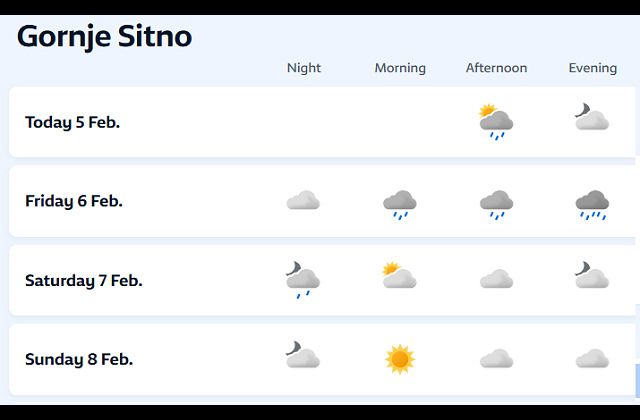Screen dimensions: 640x420
Task: Click Sunday afternoon cloudy icon
Action: pyautogui.click(x=496, y=359)
